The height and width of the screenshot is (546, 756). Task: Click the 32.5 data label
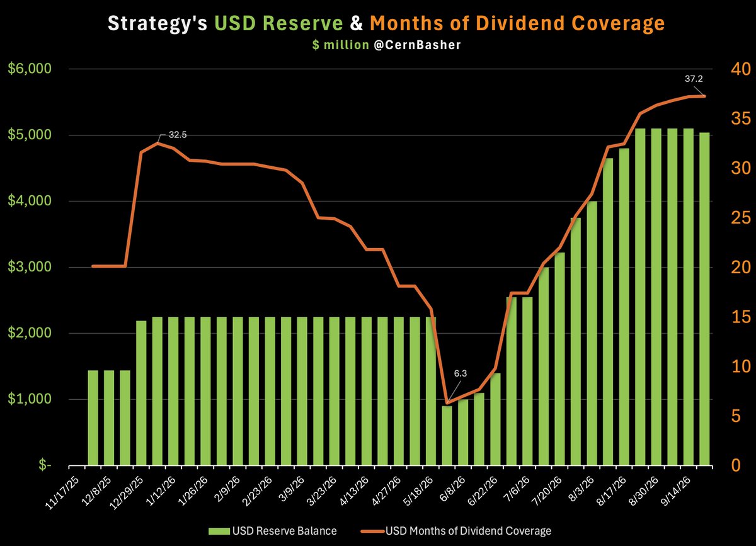coord(178,135)
